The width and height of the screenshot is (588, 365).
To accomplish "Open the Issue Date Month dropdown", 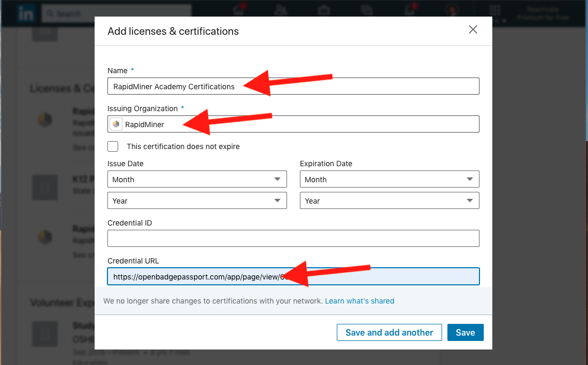I will point(197,179).
